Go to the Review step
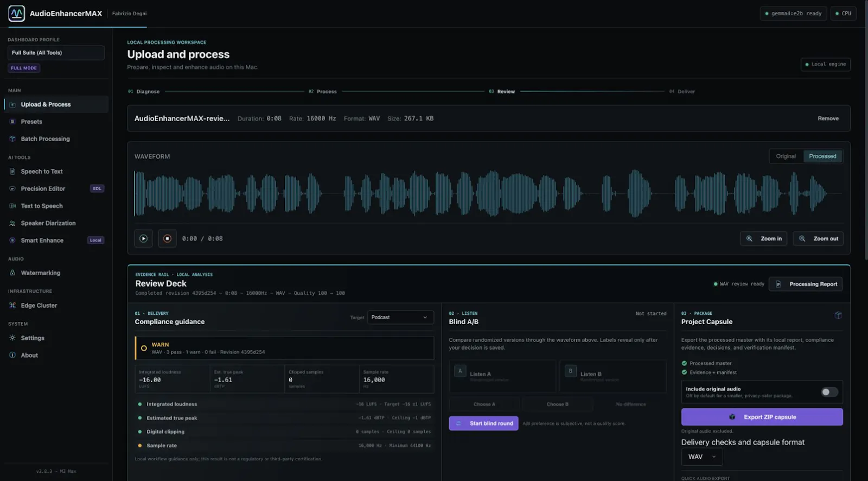 (502, 92)
